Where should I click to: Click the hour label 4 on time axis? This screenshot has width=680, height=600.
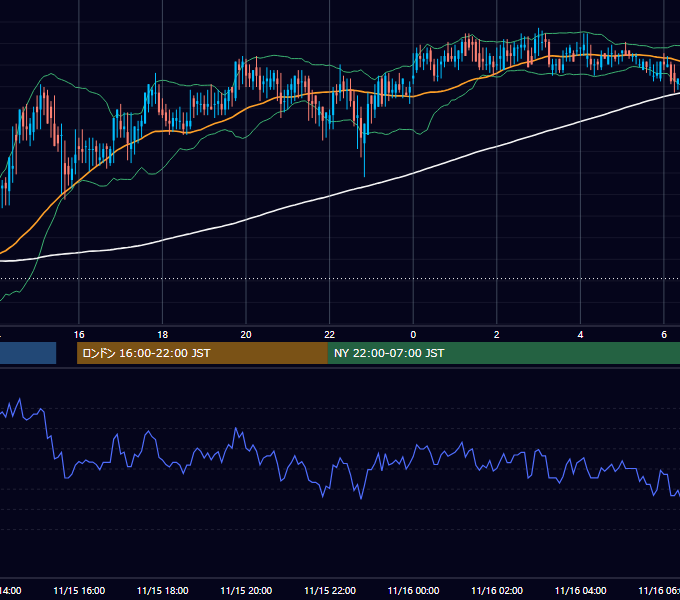580,335
